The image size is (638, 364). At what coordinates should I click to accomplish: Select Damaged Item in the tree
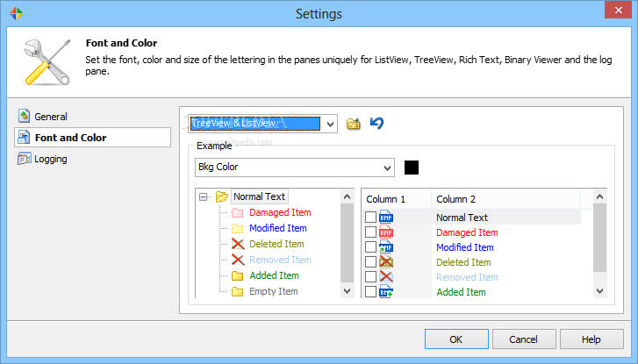pos(280,212)
